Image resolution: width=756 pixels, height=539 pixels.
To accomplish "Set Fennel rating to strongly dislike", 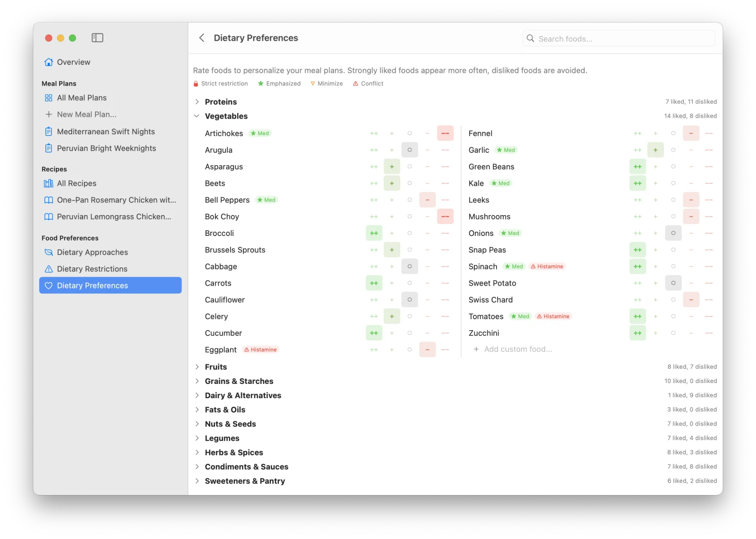I will click(x=709, y=133).
